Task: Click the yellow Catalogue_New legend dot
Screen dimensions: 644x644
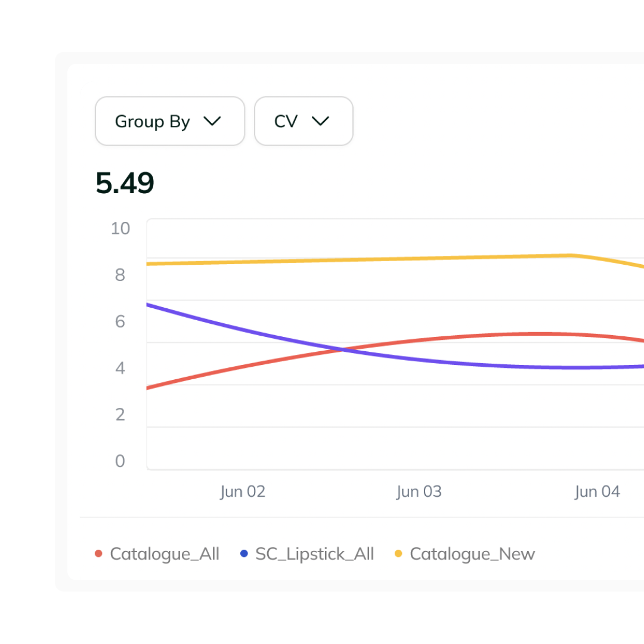Action: pos(398,553)
